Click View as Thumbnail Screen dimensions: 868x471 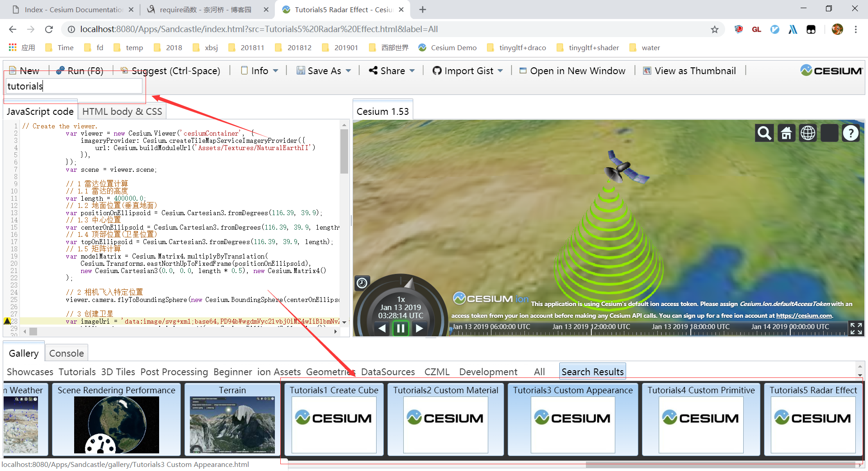pyautogui.click(x=690, y=71)
